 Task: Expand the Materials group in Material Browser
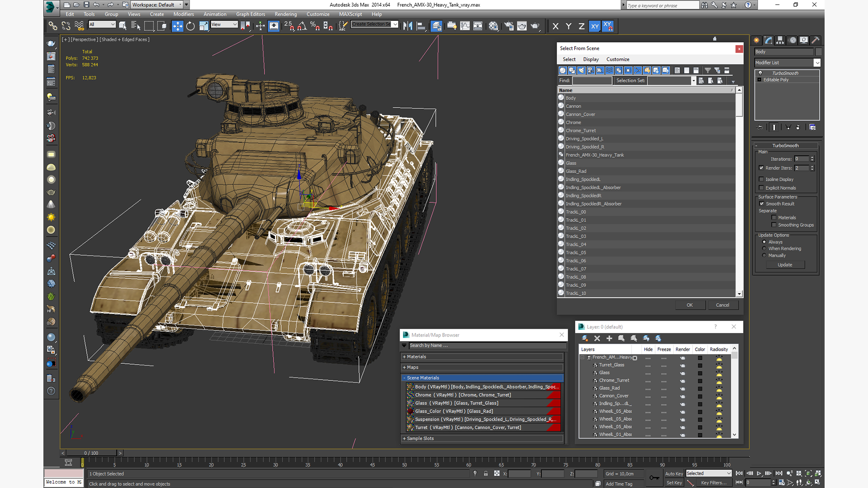point(482,357)
